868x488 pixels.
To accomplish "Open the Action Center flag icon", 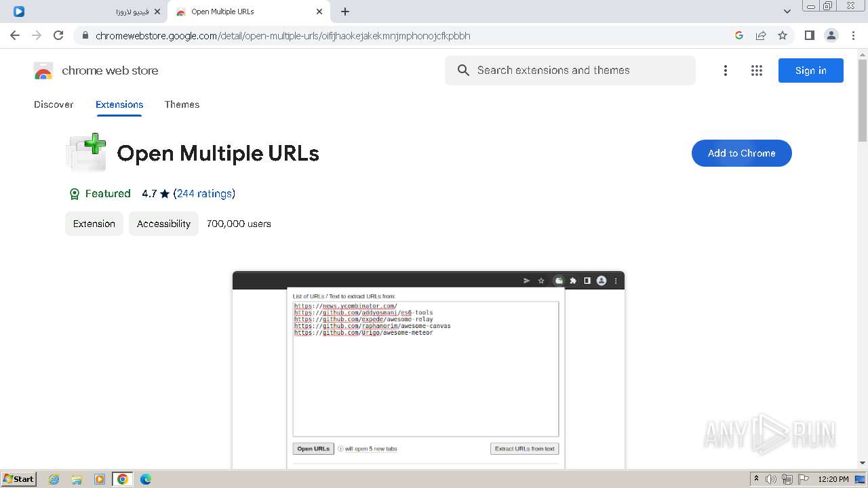I will click(x=804, y=479).
